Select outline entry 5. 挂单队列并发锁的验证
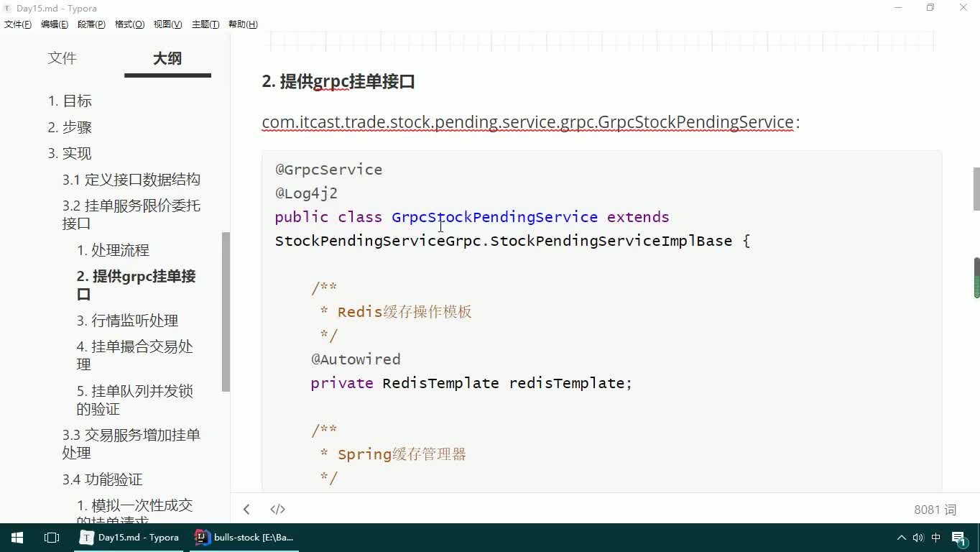The width and height of the screenshot is (980, 552). coord(134,400)
